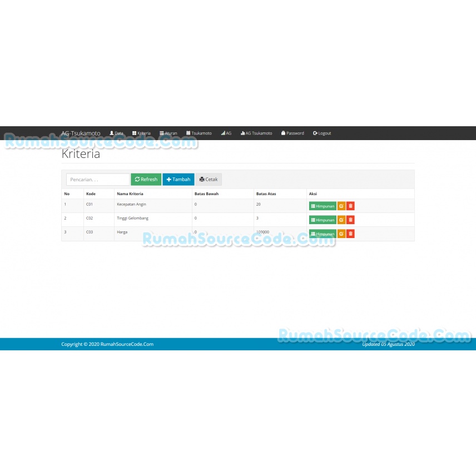Open the AG menu item

tap(226, 133)
